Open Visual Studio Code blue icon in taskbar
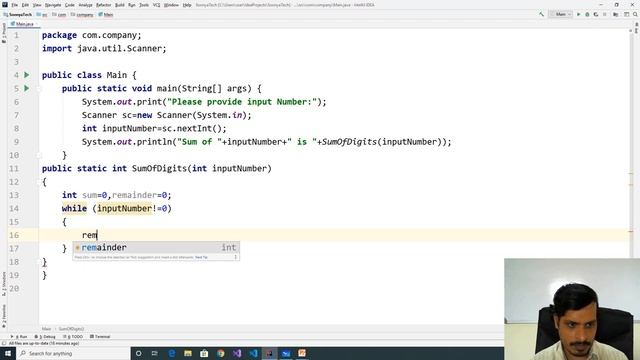 [x=253, y=353]
